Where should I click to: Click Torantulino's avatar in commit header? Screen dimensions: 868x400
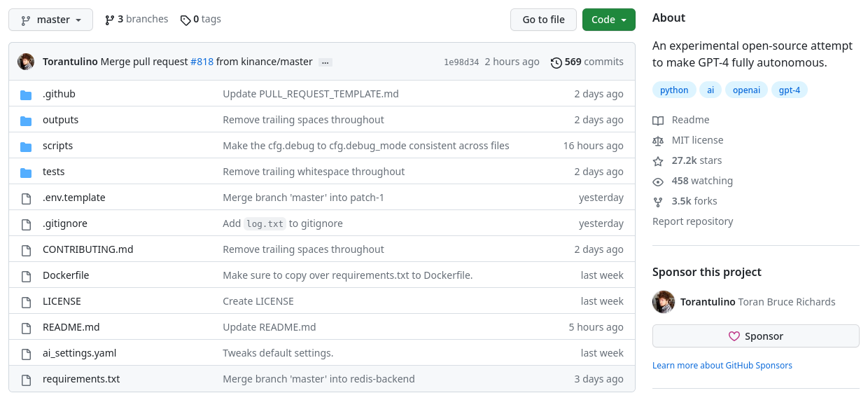pos(26,62)
